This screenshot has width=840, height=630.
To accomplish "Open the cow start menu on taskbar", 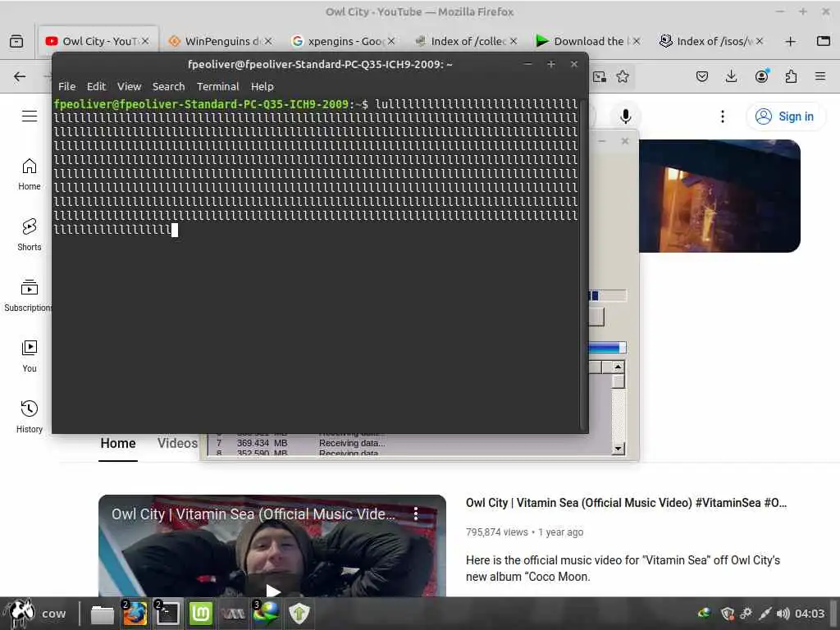I will pos(35,614).
